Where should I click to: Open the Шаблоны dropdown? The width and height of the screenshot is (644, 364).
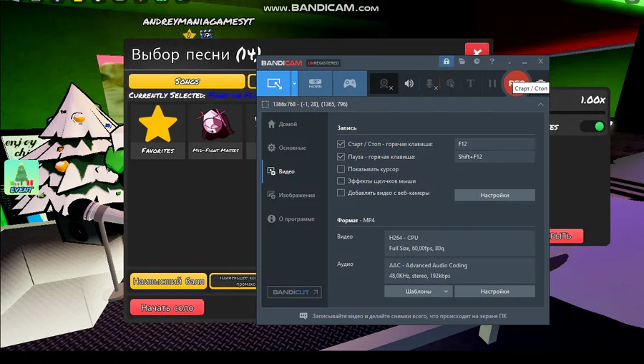419,291
